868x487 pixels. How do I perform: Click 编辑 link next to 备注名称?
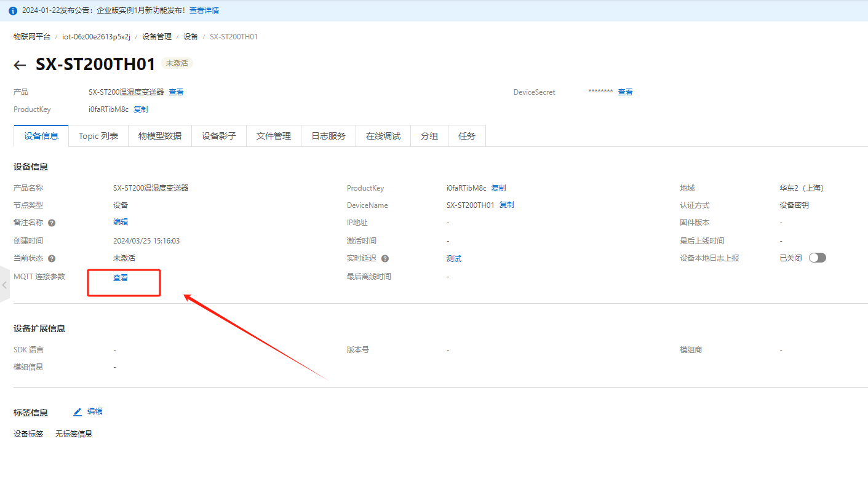121,222
